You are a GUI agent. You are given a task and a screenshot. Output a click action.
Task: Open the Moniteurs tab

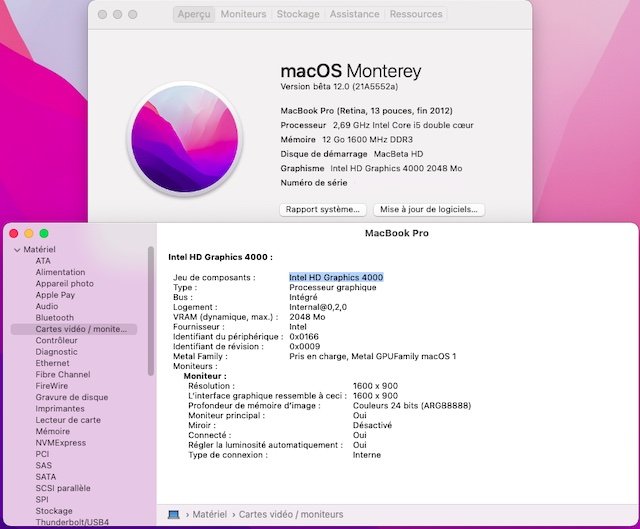(243, 14)
